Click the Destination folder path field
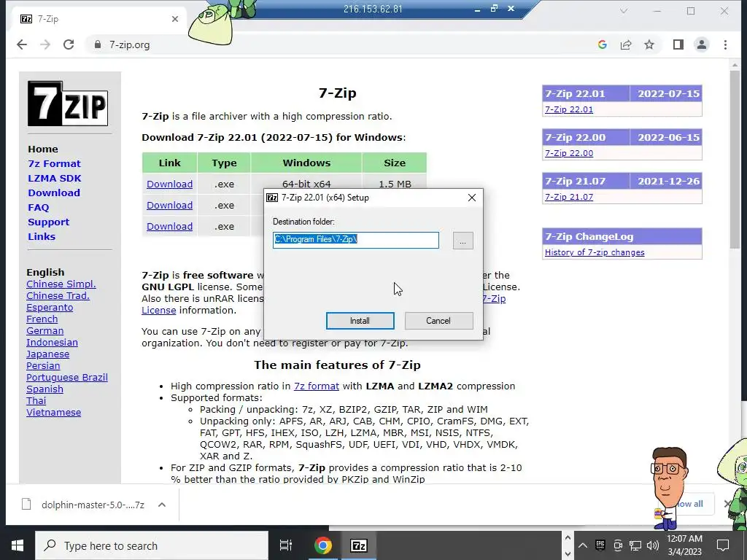Image resolution: width=747 pixels, height=560 pixels. click(356, 240)
